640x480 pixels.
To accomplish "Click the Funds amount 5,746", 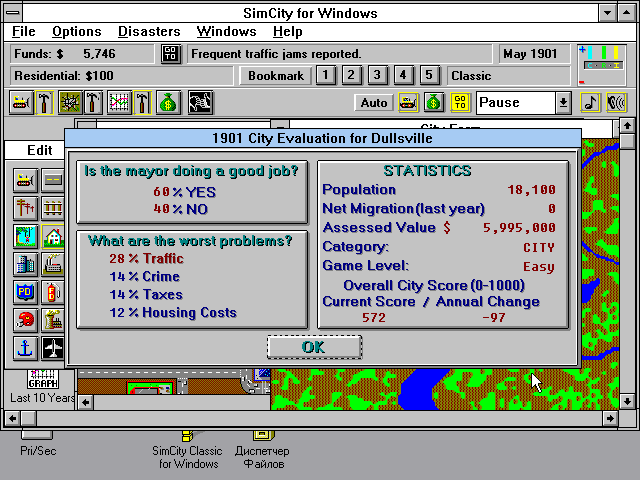I will point(99,54).
